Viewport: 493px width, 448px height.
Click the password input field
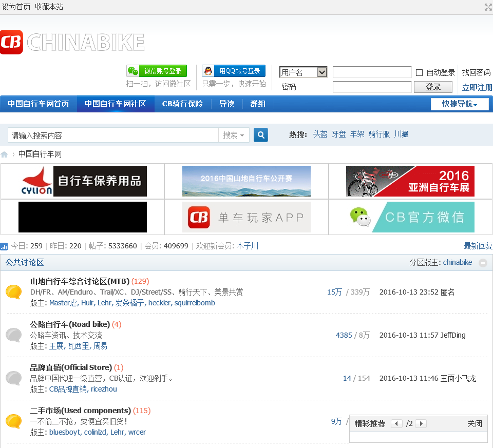pyautogui.click(x=372, y=87)
